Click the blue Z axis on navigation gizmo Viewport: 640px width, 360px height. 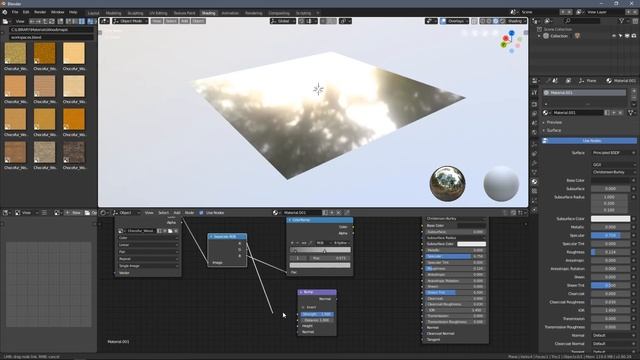point(511,33)
